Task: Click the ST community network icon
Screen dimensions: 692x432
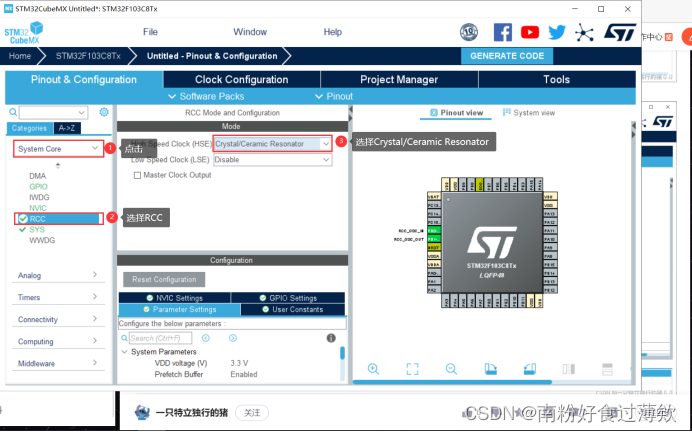Action: coord(584,33)
